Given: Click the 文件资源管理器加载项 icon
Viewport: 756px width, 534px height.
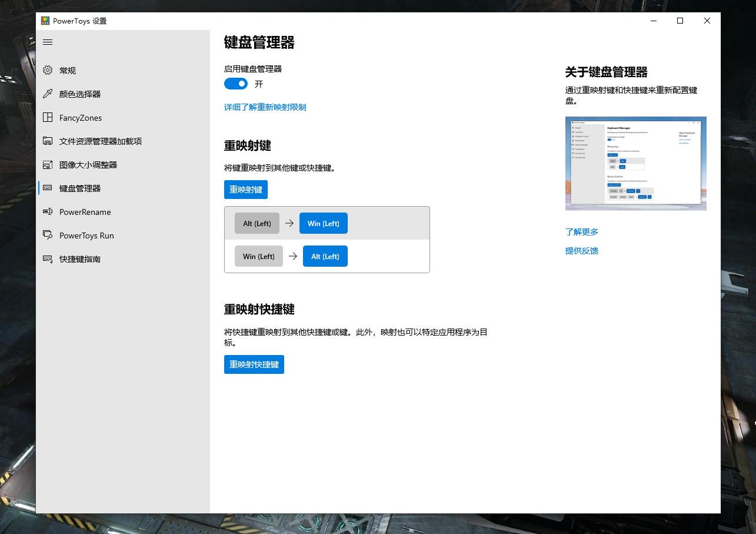Looking at the screenshot, I should pos(48,141).
